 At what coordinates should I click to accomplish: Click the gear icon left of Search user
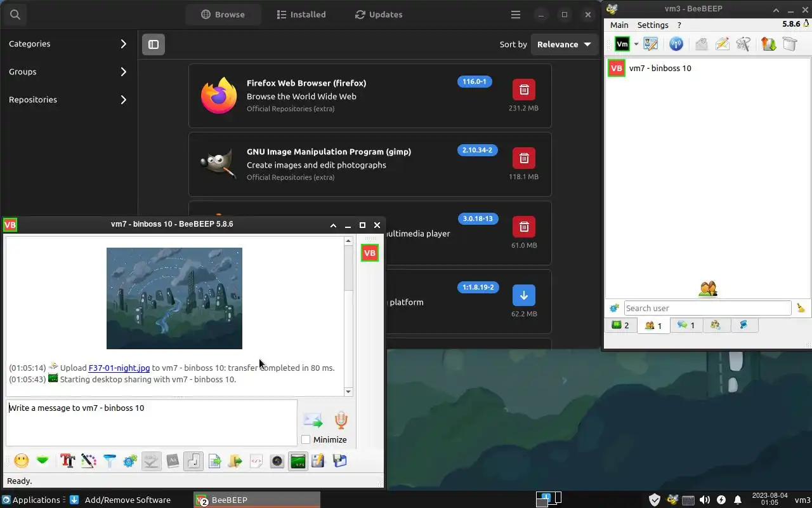614,308
